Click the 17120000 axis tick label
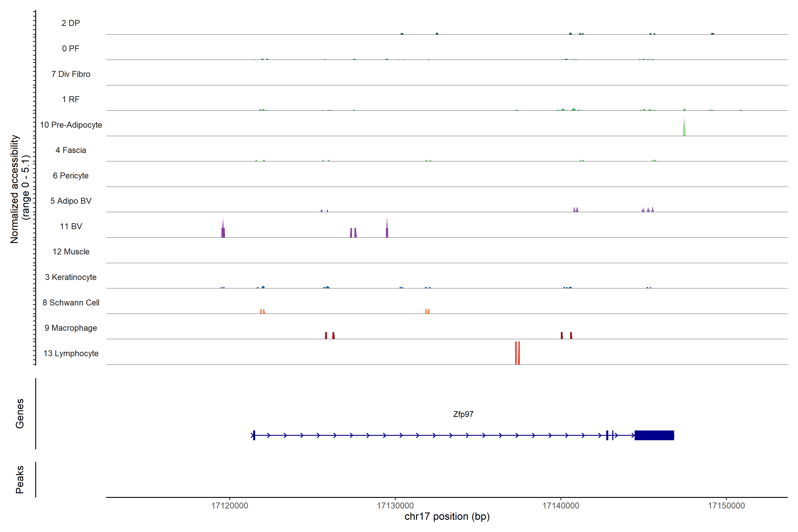 click(230, 506)
